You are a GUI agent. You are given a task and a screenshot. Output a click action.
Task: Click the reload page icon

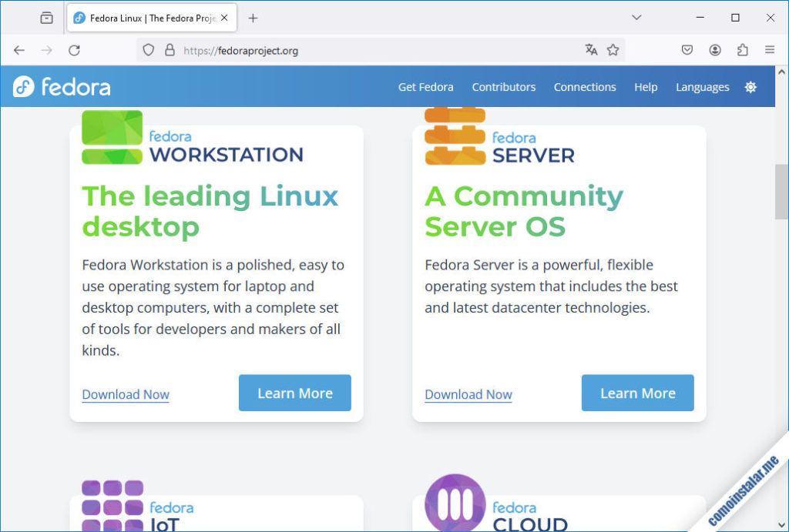tap(74, 50)
